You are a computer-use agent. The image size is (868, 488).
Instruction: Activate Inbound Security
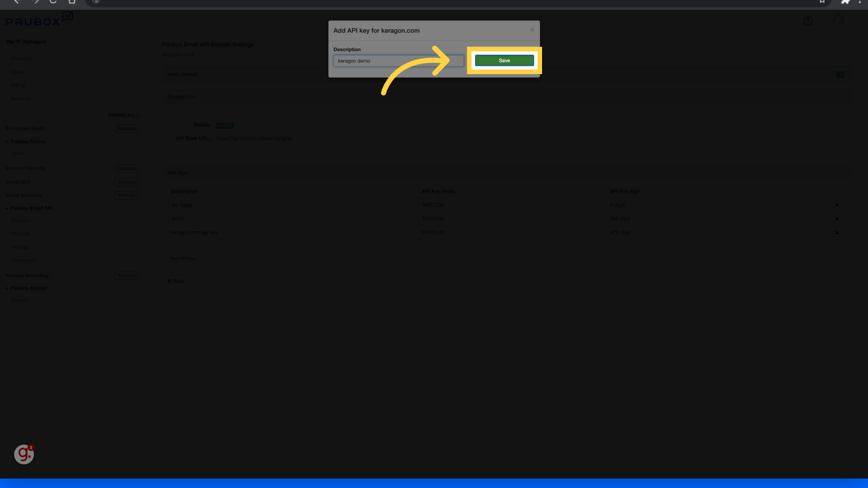(126, 169)
